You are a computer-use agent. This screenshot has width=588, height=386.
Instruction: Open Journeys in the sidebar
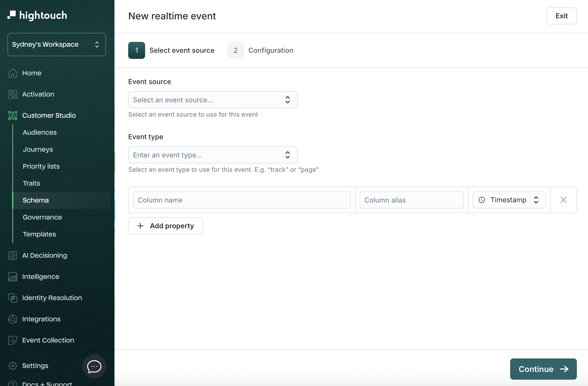[x=38, y=149]
